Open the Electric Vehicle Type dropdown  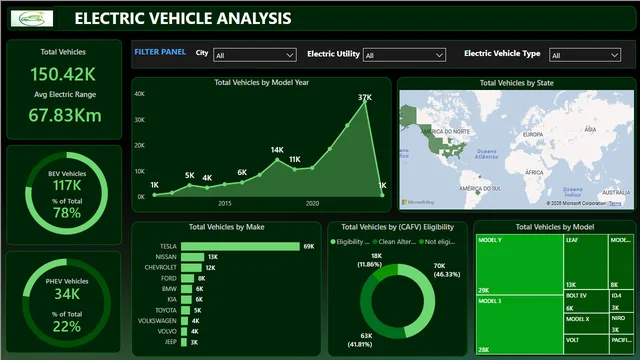point(585,55)
